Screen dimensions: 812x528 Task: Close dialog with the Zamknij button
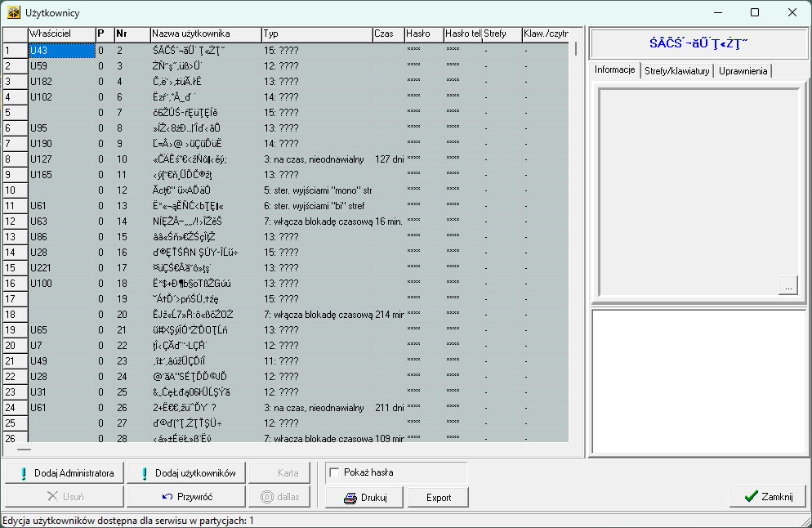(767, 496)
